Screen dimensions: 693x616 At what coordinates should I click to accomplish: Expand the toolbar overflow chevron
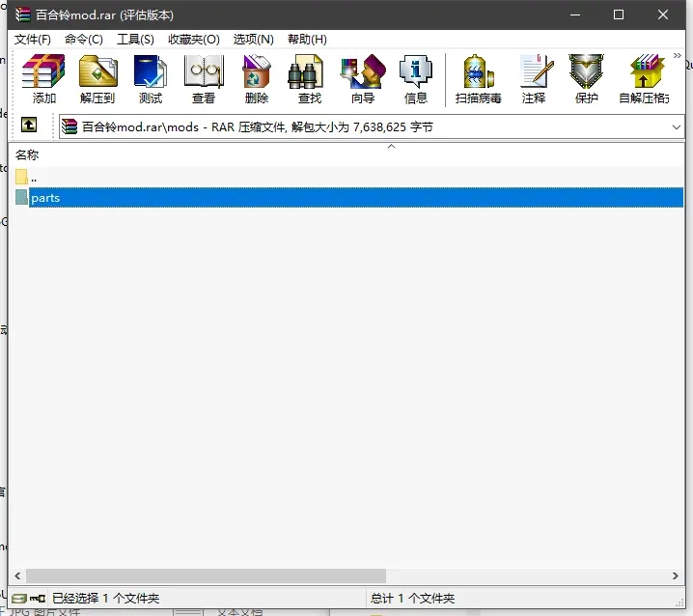pos(678,56)
